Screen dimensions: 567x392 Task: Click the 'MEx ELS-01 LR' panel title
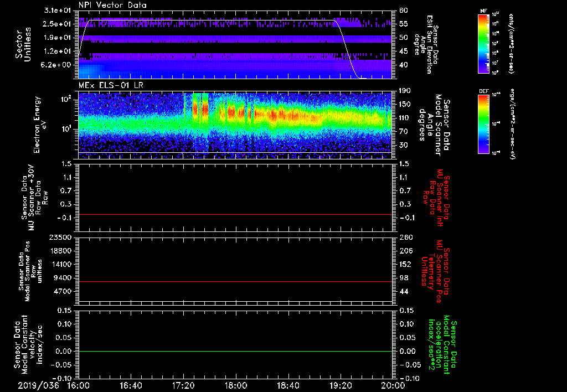[111, 85]
